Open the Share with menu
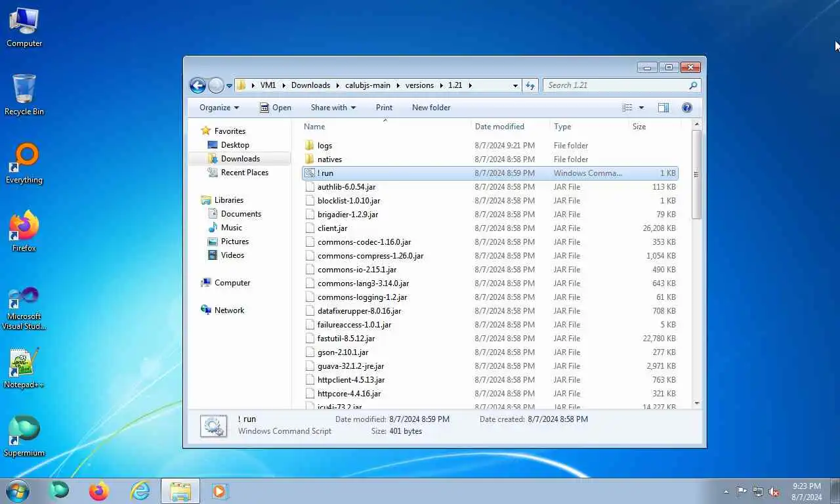The height and width of the screenshot is (504, 840). tap(333, 108)
